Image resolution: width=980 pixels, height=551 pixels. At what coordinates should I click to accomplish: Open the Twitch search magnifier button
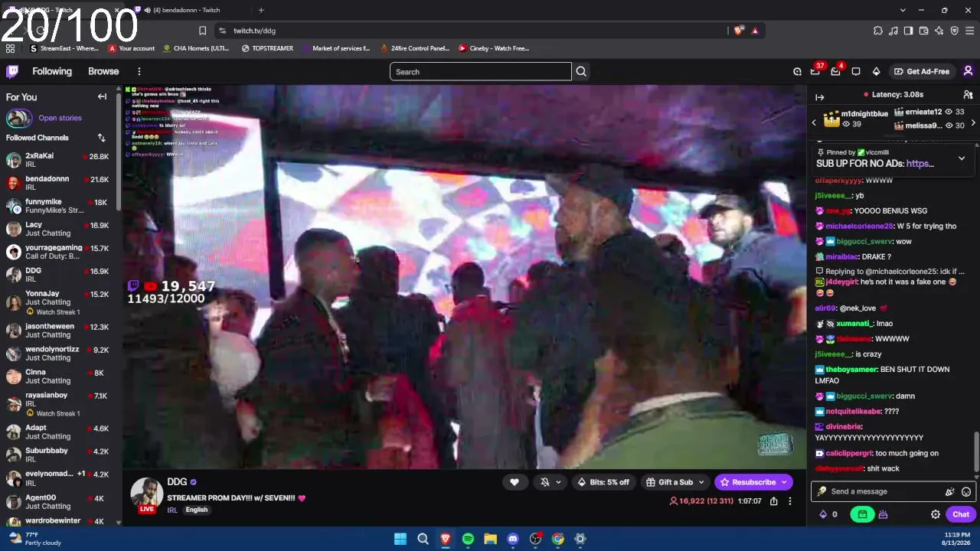[581, 72]
